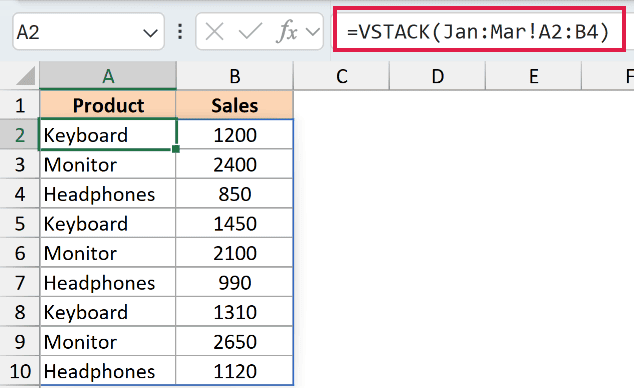Select the Product header cell
The width and height of the screenshot is (634, 388).
[x=108, y=105]
